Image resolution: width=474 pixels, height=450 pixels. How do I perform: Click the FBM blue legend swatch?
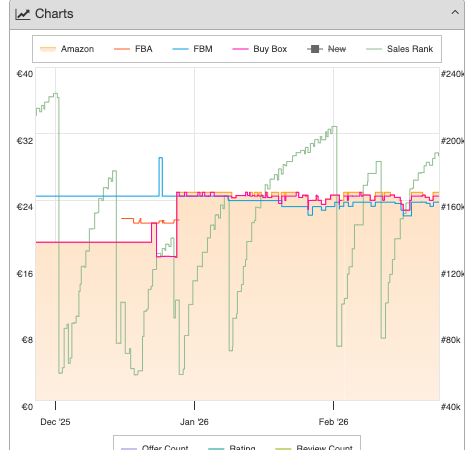[x=181, y=49]
